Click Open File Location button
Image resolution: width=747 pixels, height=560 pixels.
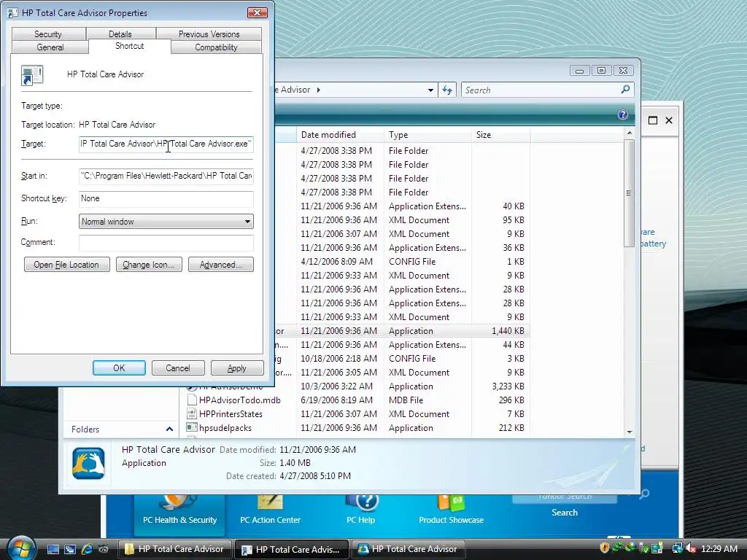click(x=66, y=265)
